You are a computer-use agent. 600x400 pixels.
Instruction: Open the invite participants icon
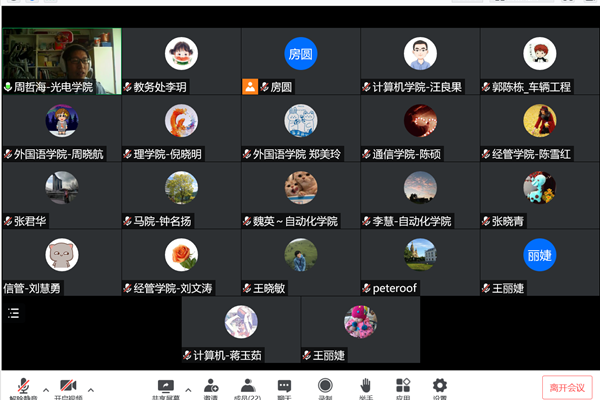[210, 386]
